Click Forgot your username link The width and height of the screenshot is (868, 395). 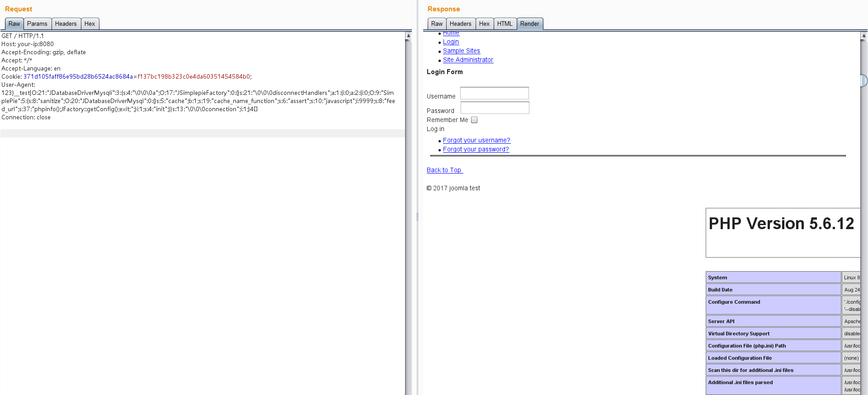476,141
